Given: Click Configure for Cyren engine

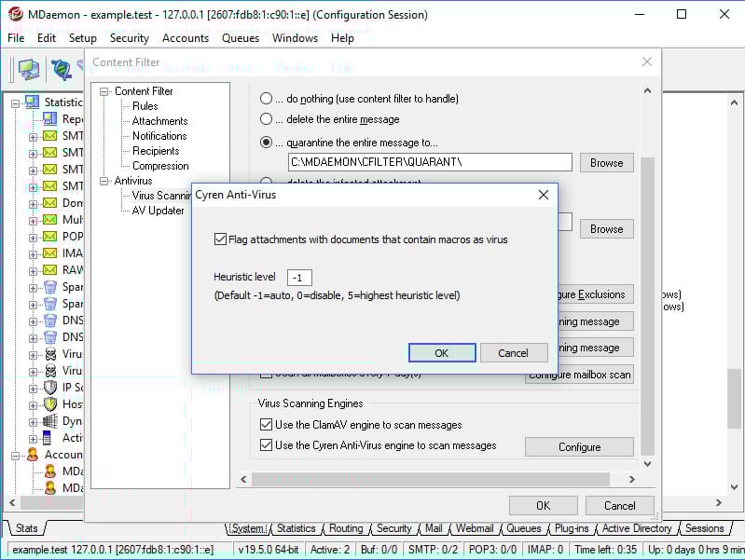Looking at the screenshot, I should tap(579, 446).
